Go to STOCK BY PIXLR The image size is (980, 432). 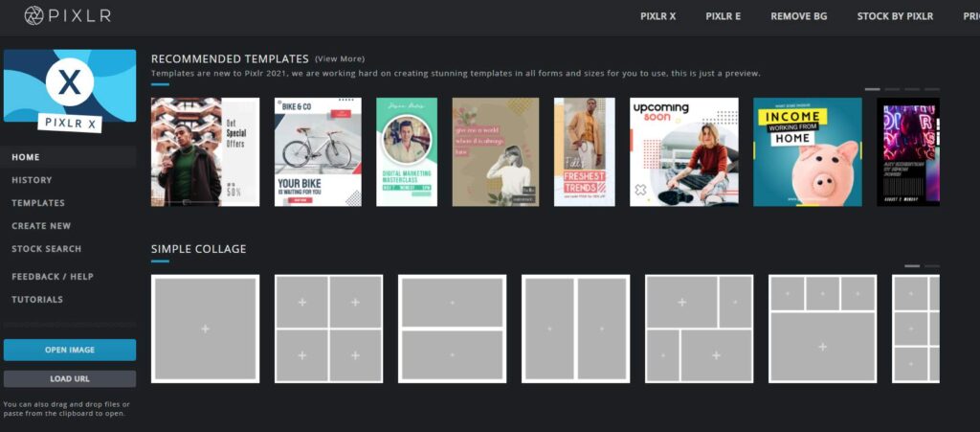[x=895, y=16]
